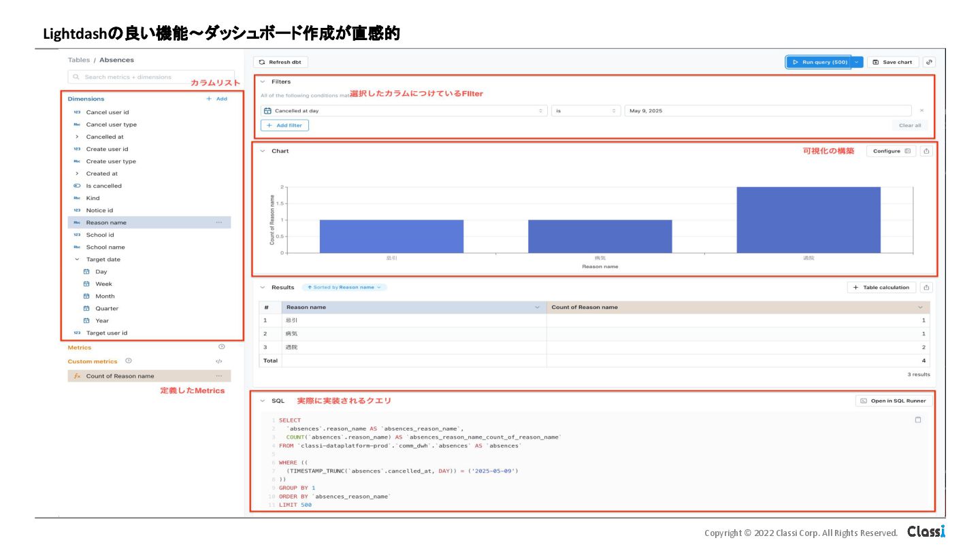Remove the Cancelled at day filter
This screenshot has width=980, height=551.
click(921, 110)
